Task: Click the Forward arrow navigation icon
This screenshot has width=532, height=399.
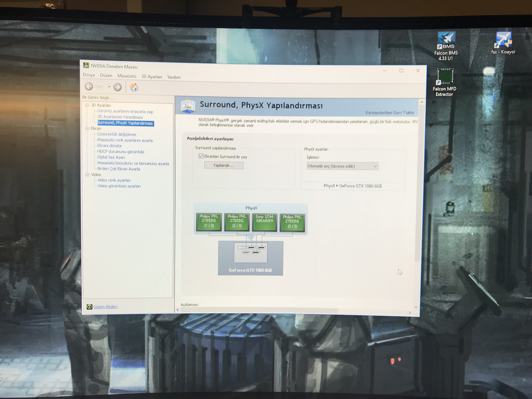Action: click(x=117, y=87)
